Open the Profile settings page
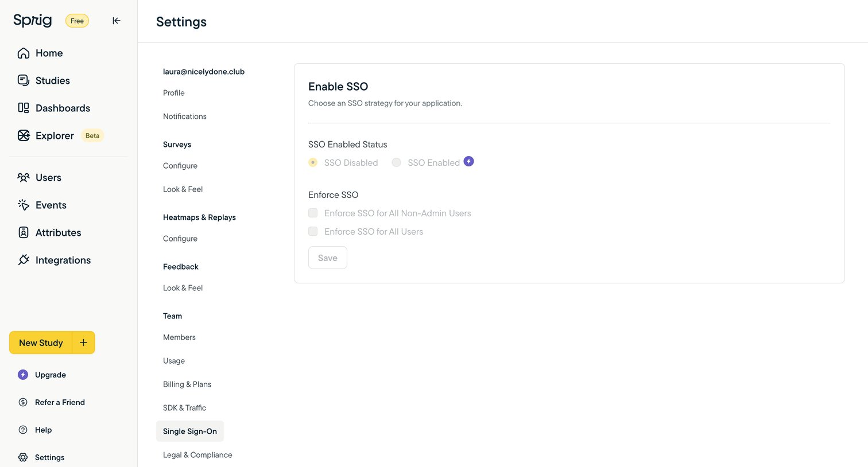The image size is (868, 467). click(x=174, y=93)
